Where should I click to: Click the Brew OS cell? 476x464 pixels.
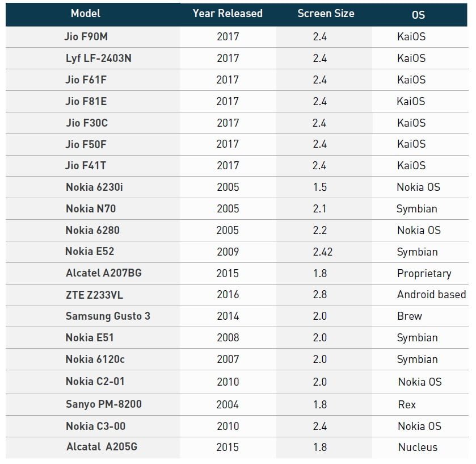[410, 316]
